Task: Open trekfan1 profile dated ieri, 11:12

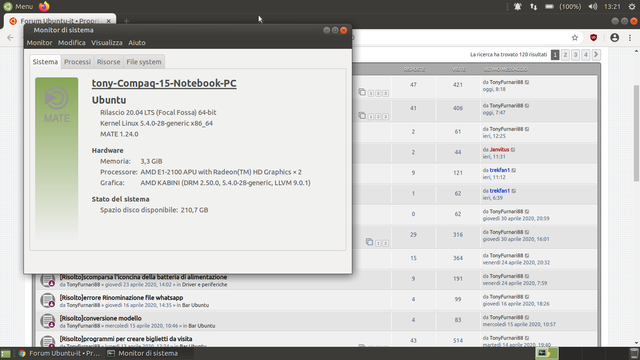Action: (500, 170)
